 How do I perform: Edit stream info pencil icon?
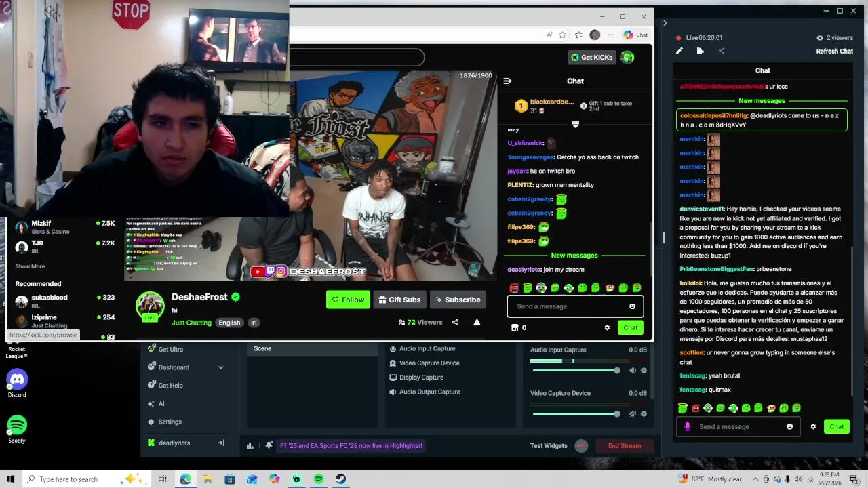[679, 51]
